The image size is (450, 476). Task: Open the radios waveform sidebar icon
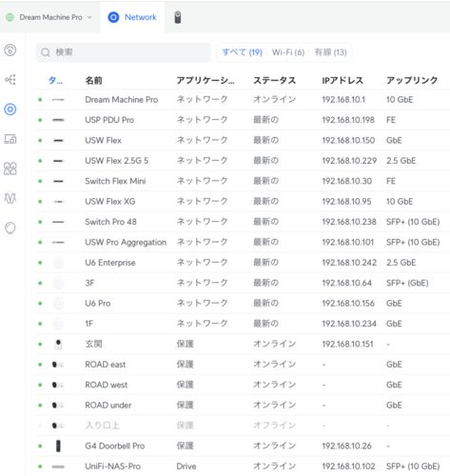pyautogui.click(x=10, y=198)
